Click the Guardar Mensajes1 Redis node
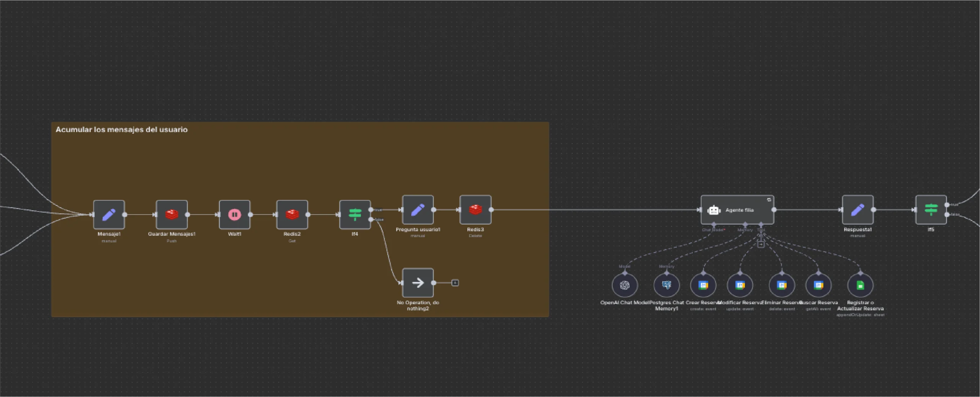 [x=171, y=214]
